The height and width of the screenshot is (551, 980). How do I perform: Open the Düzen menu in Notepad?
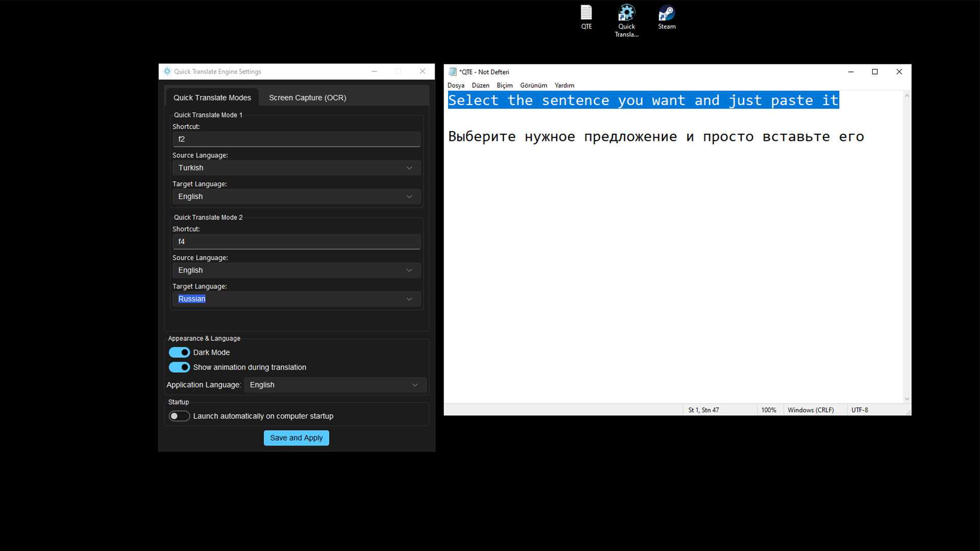(480, 85)
